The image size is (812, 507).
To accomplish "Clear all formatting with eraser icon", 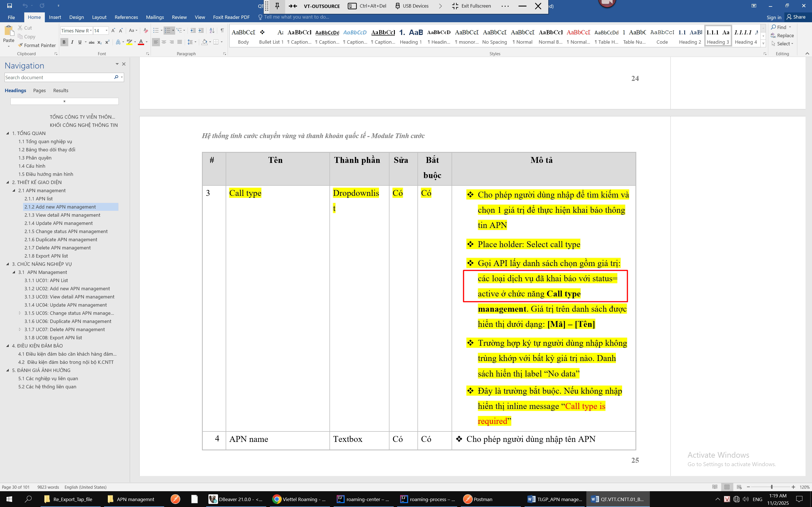I will (x=146, y=30).
